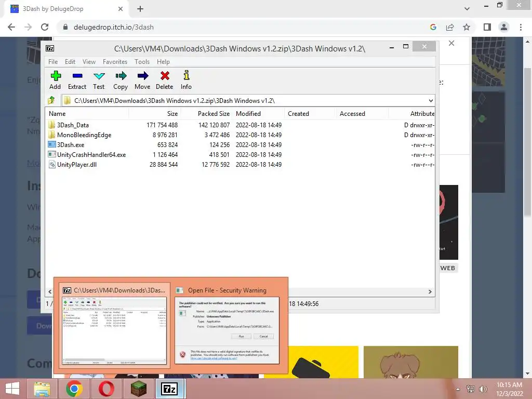Click horizontal scrollbar right arrow in 7-Zip
Image resolution: width=532 pixels, height=399 pixels.
click(430, 291)
